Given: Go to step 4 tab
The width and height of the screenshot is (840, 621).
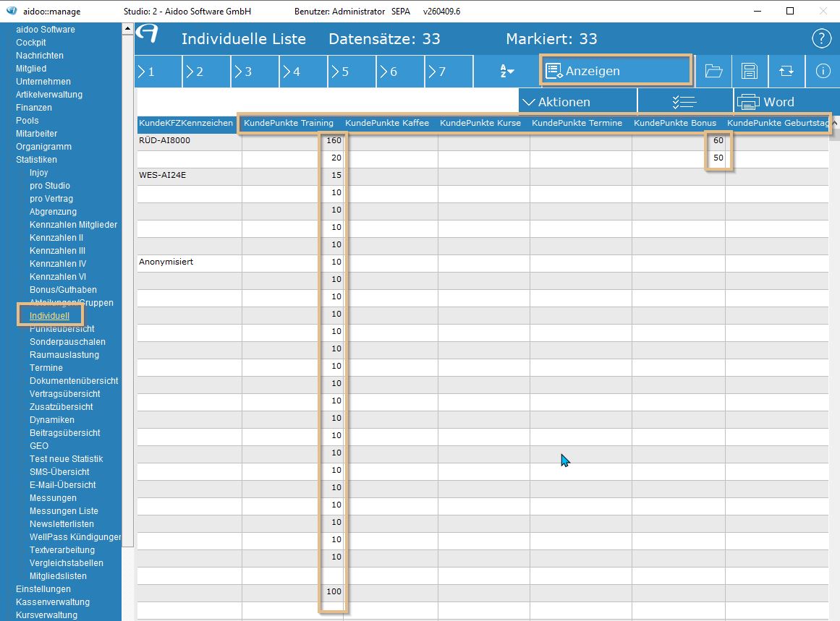Looking at the screenshot, I should 303,71.
